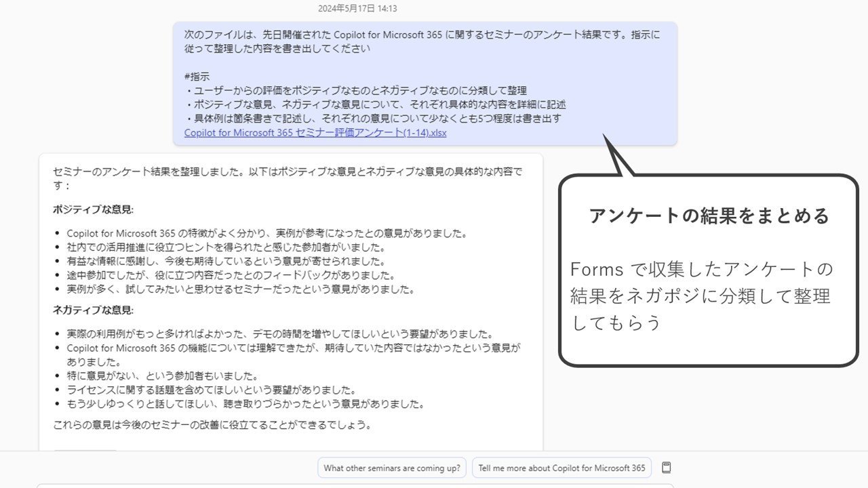Click the bullet about ライセンスに関する話題

pyautogui.click(x=211, y=390)
